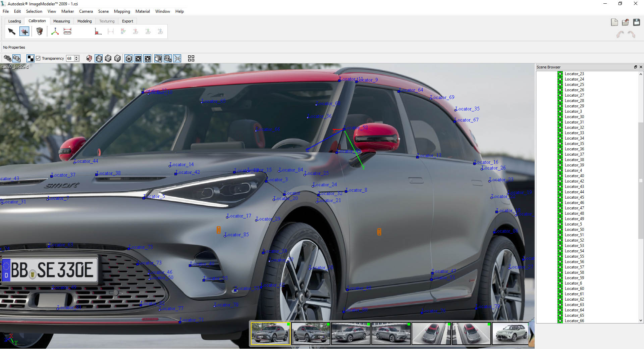
Task: Switch to the Measuring tab
Action: pos(61,21)
